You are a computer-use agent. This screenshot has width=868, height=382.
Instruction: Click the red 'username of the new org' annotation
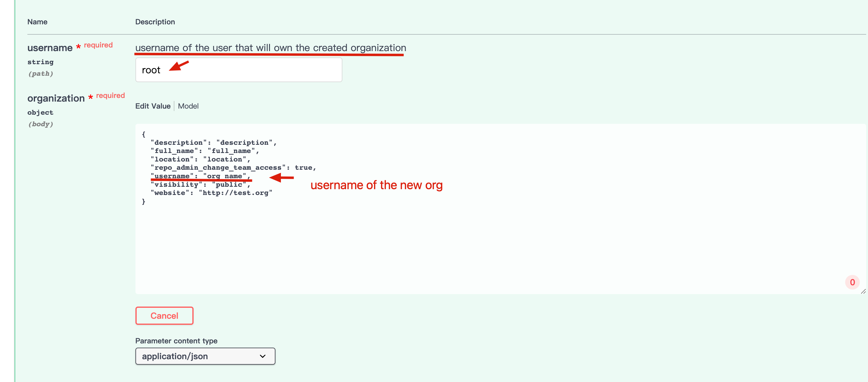click(x=376, y=185)
